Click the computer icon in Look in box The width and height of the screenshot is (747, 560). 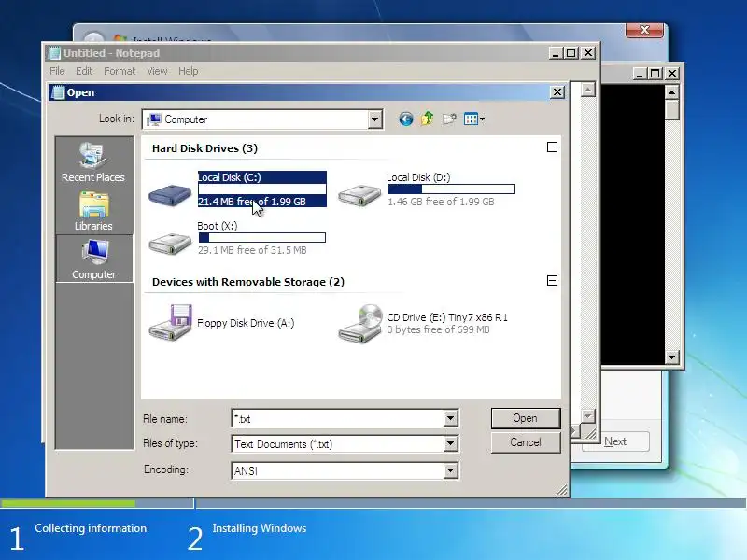coord(154,119)
